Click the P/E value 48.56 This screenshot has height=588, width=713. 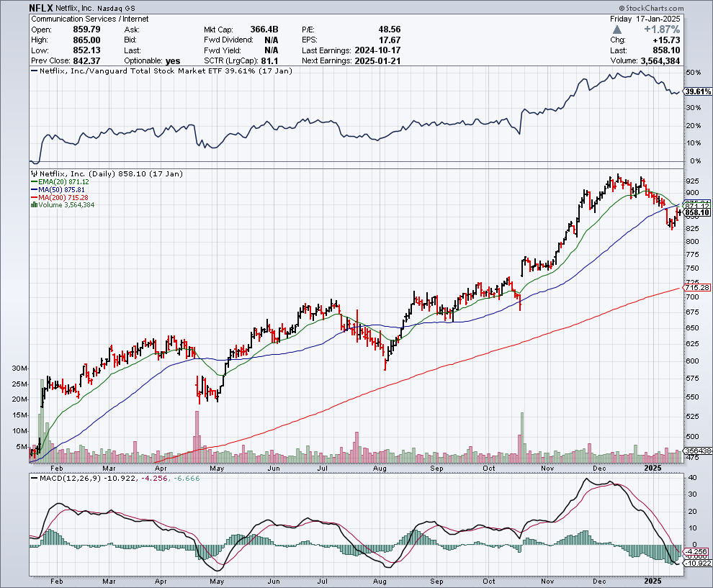(x=389, y=30)
